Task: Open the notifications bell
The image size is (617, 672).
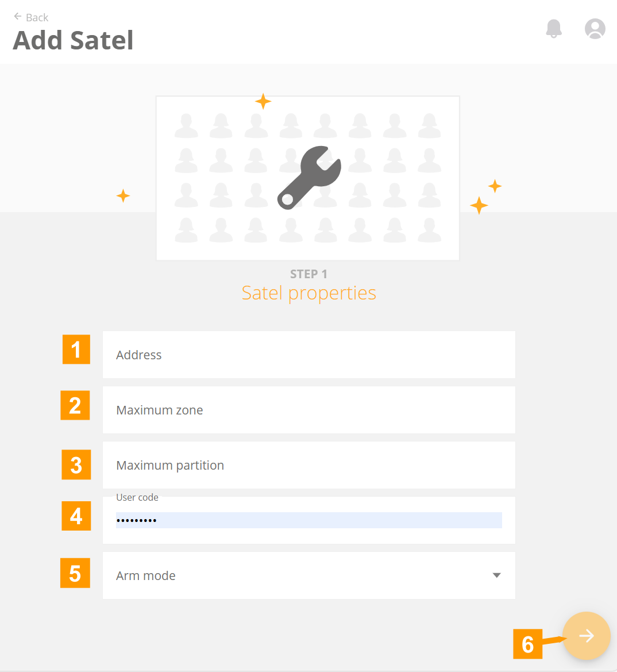Action: point(554,29)
